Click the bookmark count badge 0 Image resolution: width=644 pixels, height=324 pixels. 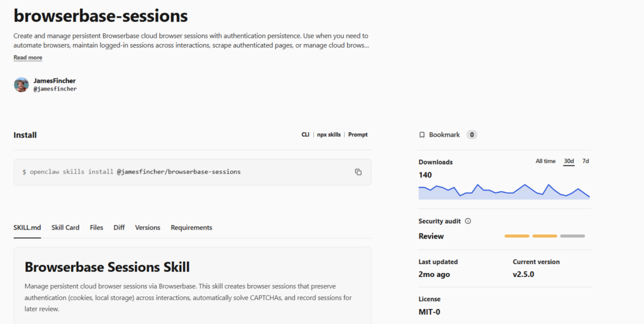[472, 135]
